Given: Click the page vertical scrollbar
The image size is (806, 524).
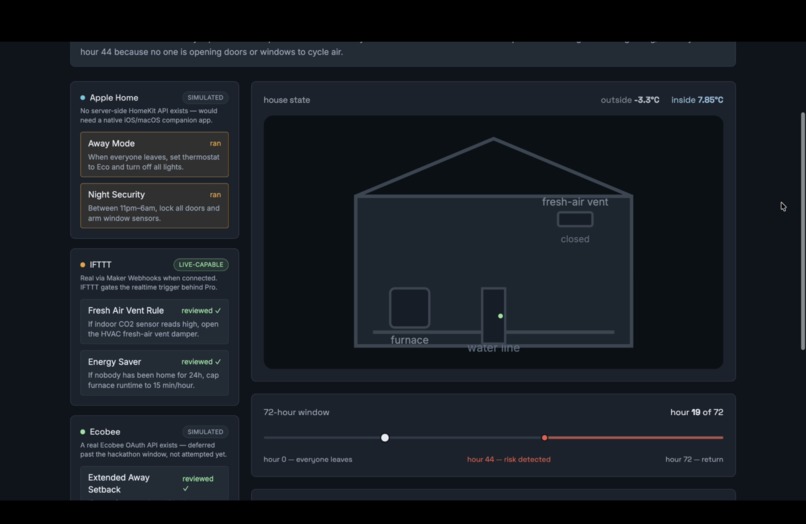Looking at the screenshot, I should coord(802,231).
